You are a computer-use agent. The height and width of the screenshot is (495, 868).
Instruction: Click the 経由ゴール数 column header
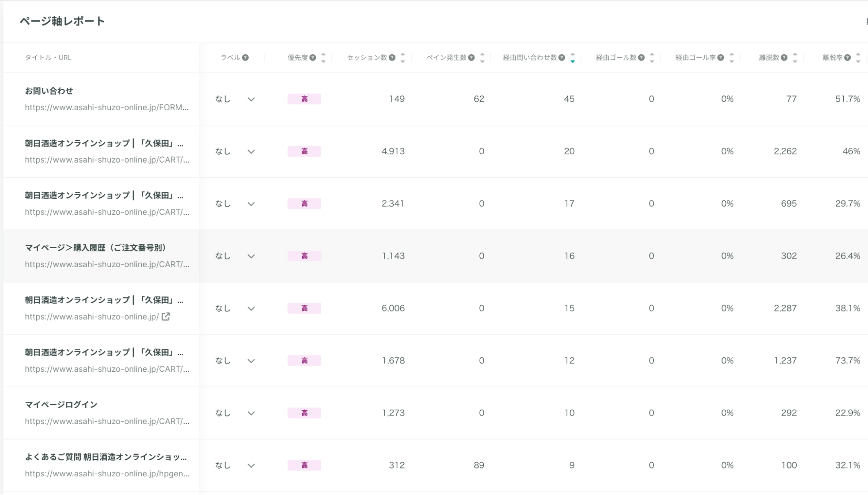tap(616, 58)
